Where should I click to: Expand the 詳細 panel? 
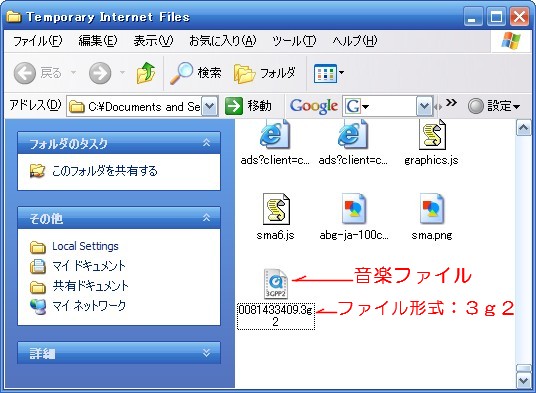point(206,353)
